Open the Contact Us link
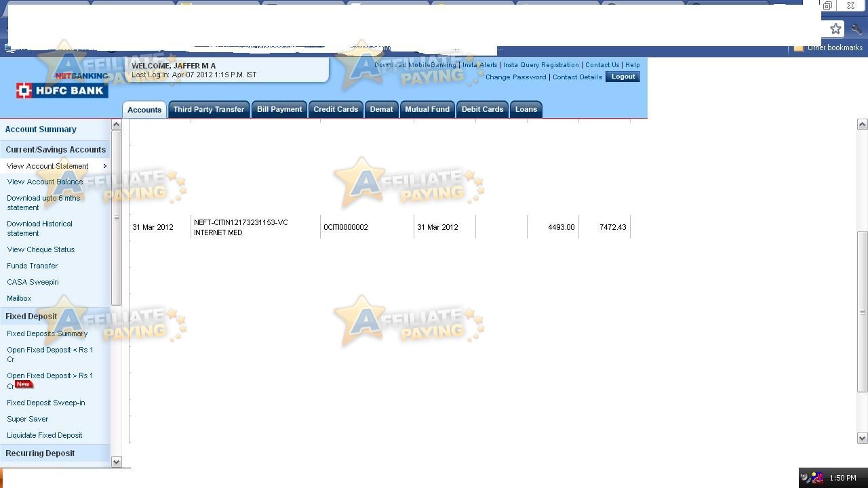 click(x=602, y=65)
